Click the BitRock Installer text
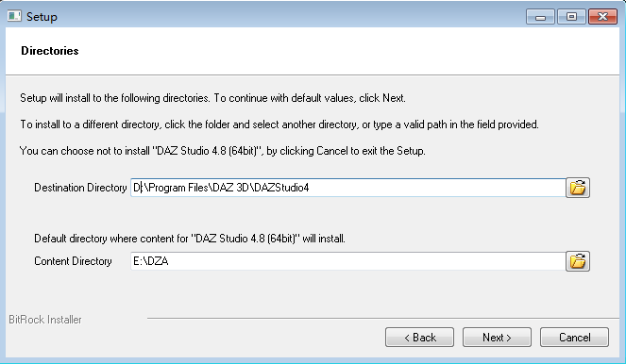The width and height of the screenshot is (626, 364). (45, 320)
